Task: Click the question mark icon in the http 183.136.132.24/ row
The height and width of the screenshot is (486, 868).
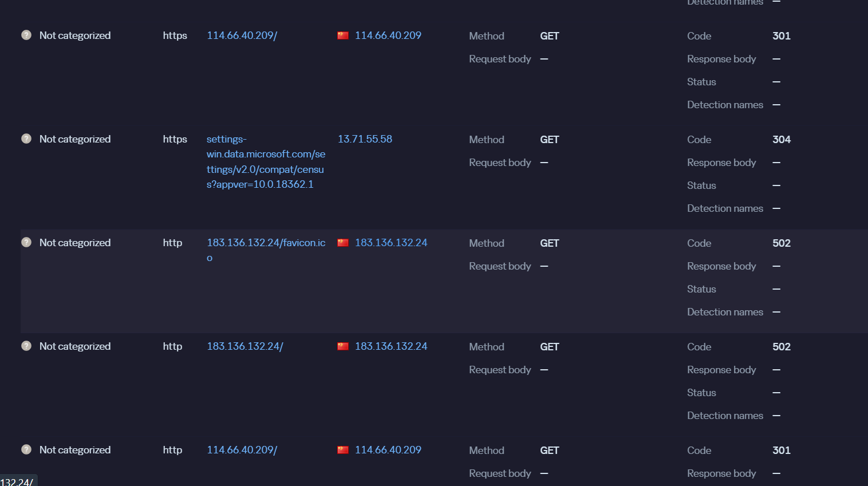Action: click(26, 346)
